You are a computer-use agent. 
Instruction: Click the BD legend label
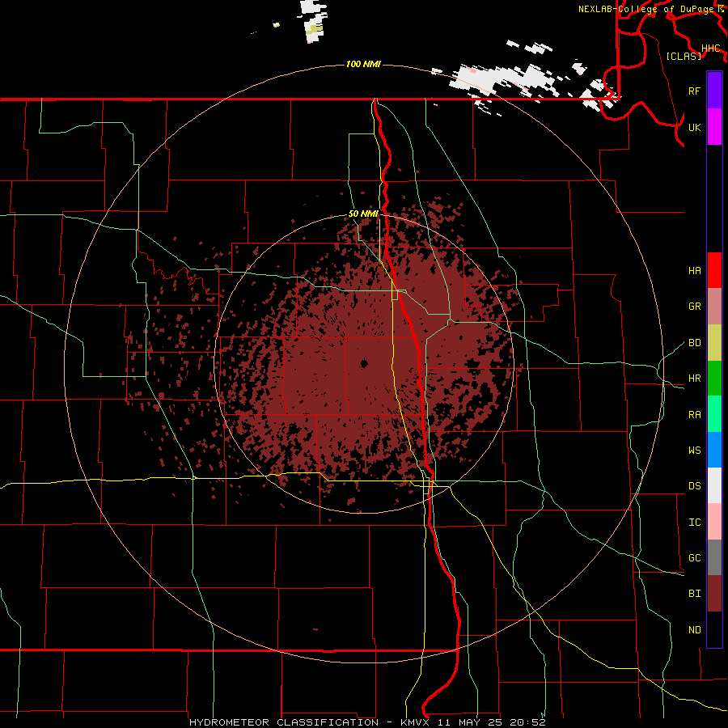tap(694, 343)
